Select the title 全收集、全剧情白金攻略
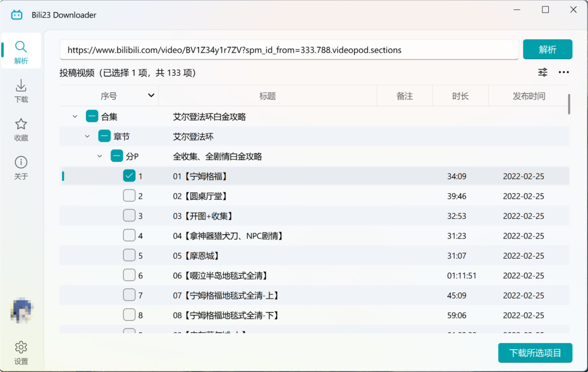 pyautogui.click(x=217, y=157)
